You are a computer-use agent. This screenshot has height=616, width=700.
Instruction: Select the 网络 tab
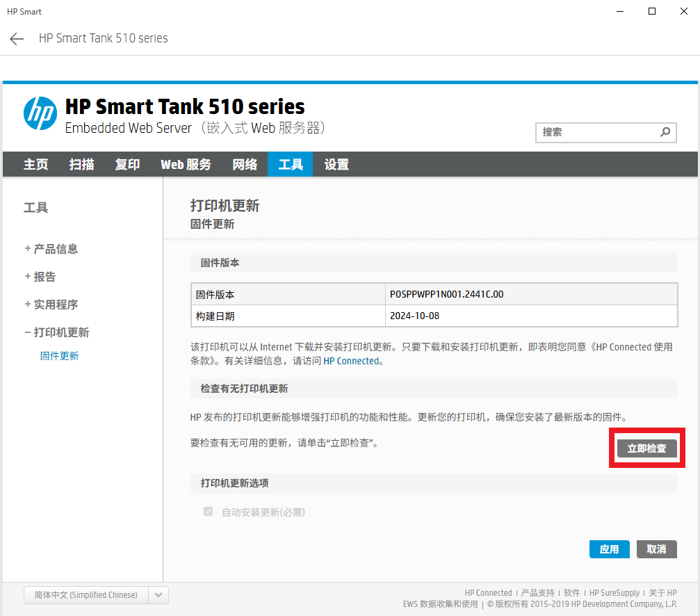(245, 165)
